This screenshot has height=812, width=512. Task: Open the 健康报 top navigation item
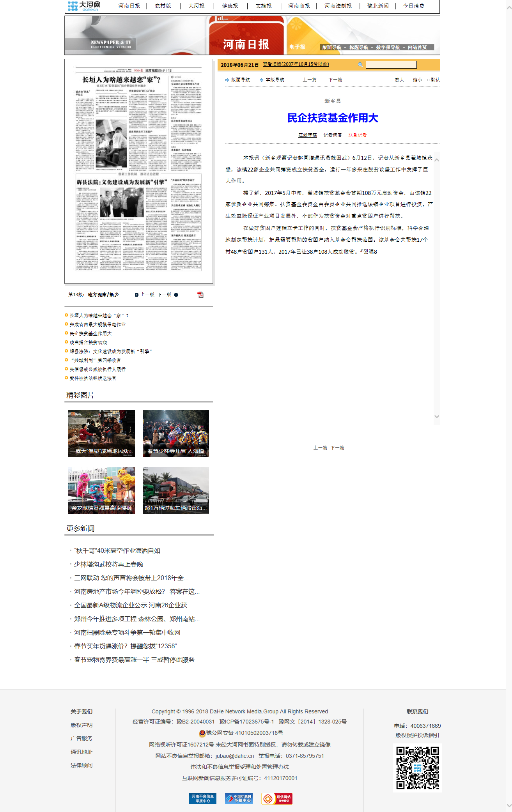pos(230,6)
